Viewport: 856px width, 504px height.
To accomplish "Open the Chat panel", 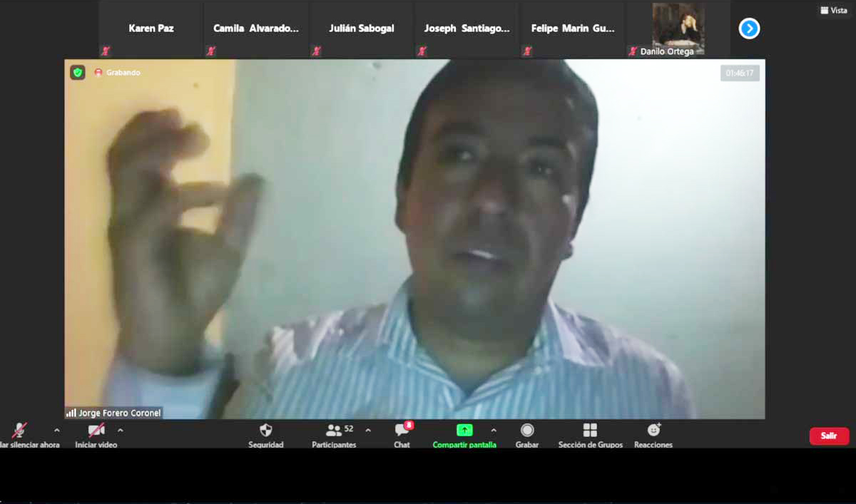I will click(402, 431).
